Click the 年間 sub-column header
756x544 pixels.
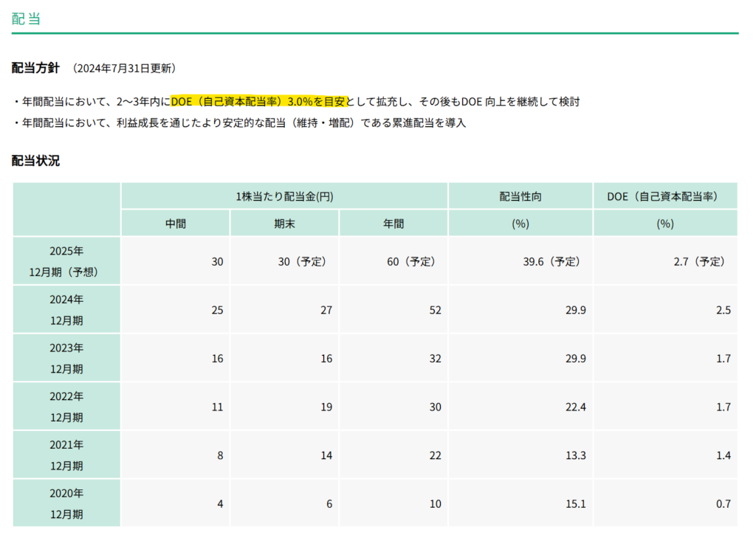[x=394, y=224]
